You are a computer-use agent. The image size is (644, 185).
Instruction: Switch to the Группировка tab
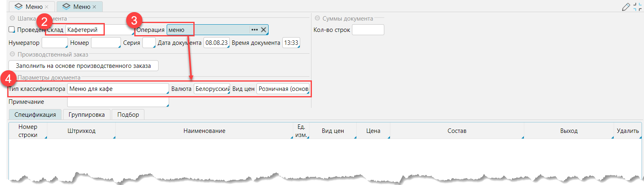point(87,115)
